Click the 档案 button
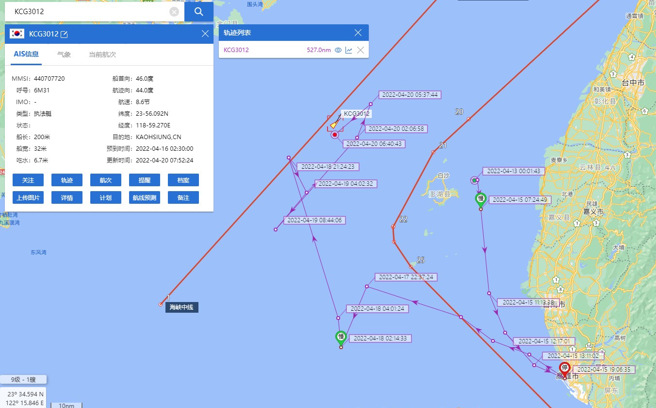Image resolution: width=656 pixels, height=408 pixels. 183,180
